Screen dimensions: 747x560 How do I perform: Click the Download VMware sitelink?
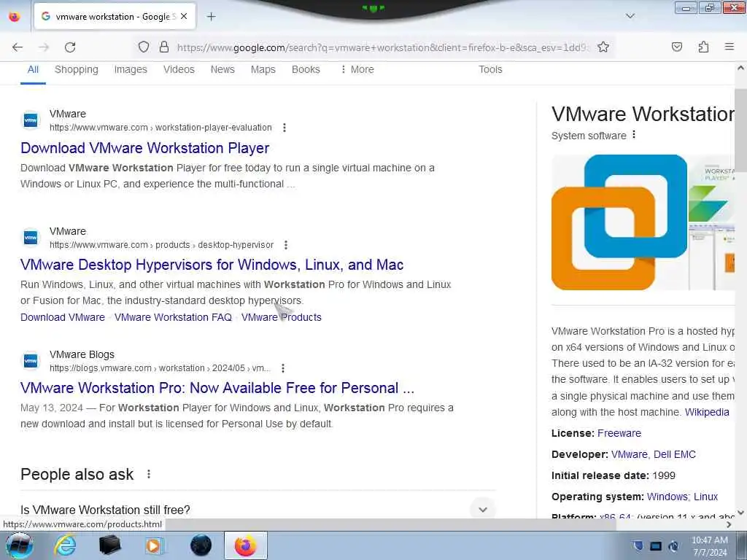pos(63,317)
